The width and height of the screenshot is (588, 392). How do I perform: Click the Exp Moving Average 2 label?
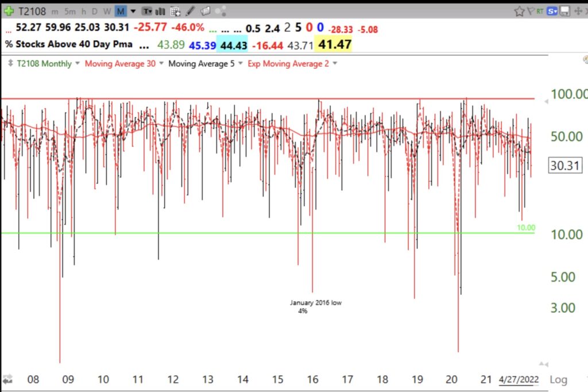pyautogui.click(x=288, y=63)
